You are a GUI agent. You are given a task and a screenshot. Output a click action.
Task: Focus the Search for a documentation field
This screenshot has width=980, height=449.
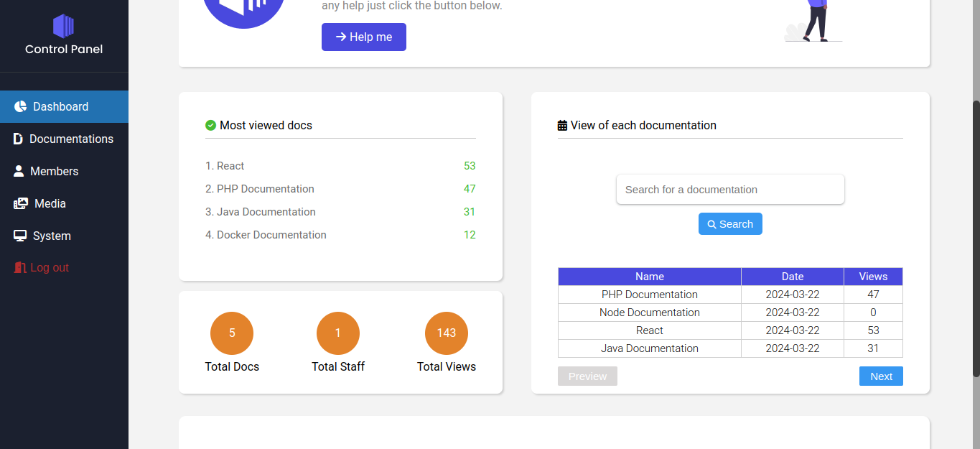pos(730,190)
